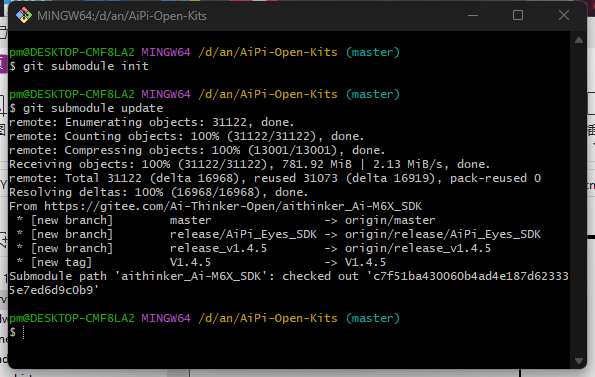Maximize the MINGW64 terminal window

[x=518, y=16]
